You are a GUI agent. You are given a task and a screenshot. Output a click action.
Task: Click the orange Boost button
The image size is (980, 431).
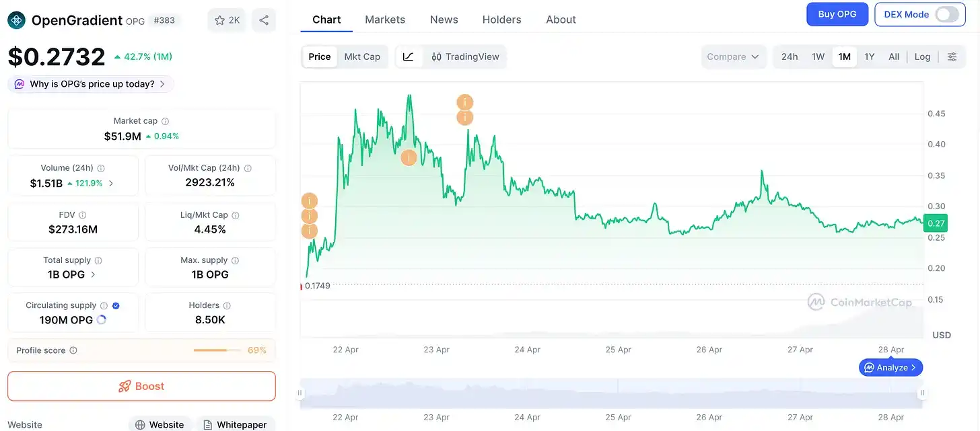141,386
